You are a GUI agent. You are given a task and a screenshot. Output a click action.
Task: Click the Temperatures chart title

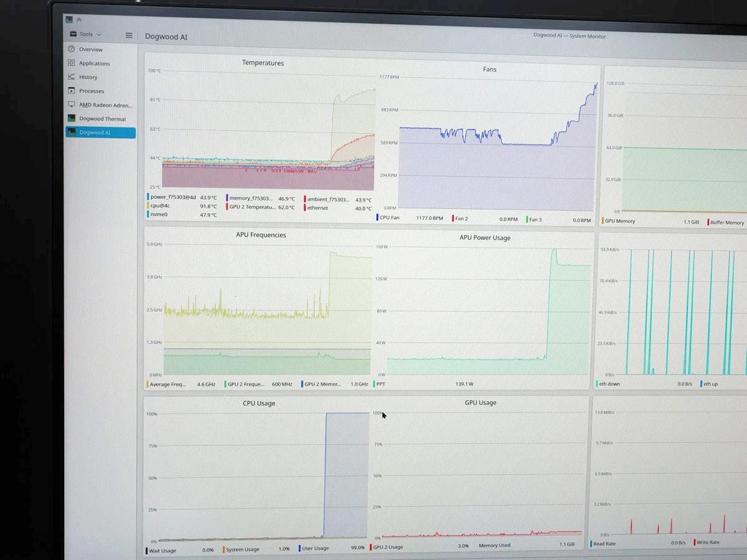point(263,63)
